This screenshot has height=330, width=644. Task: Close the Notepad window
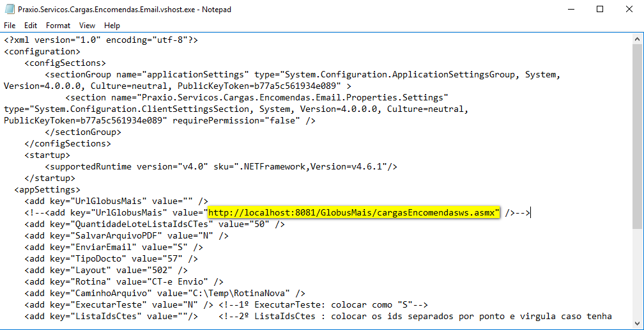point(629,9)
